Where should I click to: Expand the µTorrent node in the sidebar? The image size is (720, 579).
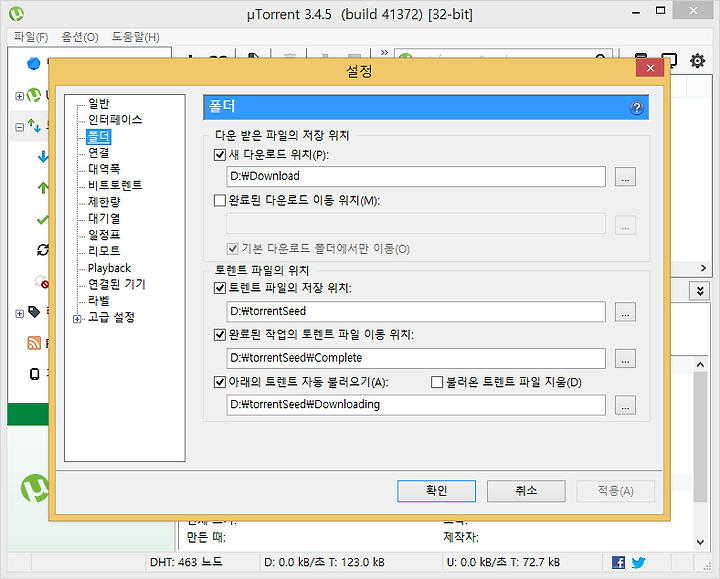point(19,96)
